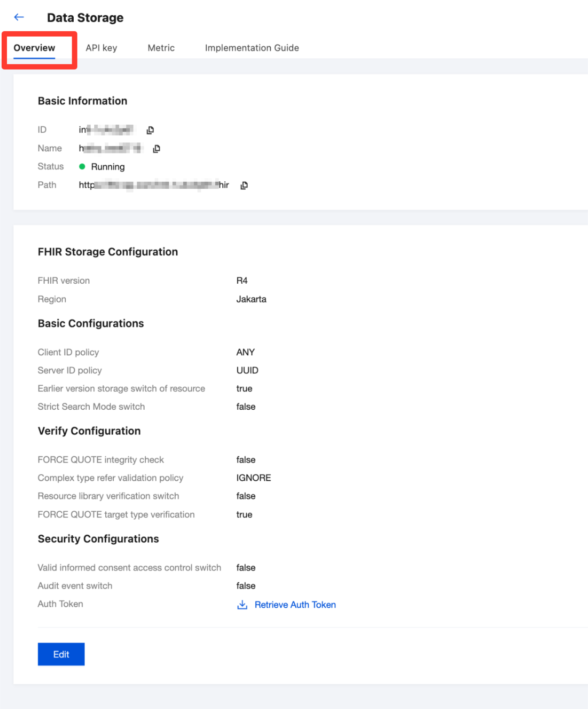Select the FHIR version value R4
This screenshot has height=709, width=588.
[242, 281]
